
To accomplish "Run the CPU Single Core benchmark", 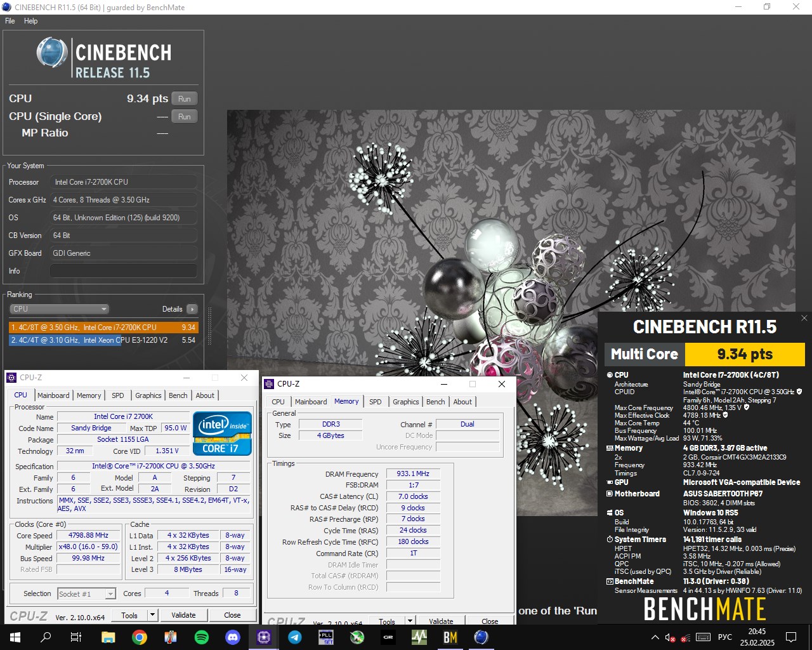I will pos(185,116).
